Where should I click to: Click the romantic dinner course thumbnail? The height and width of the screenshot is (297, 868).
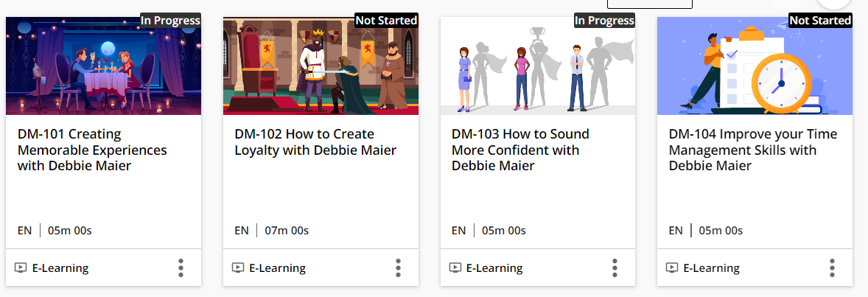pyautogui.click(x=103, y=66)
